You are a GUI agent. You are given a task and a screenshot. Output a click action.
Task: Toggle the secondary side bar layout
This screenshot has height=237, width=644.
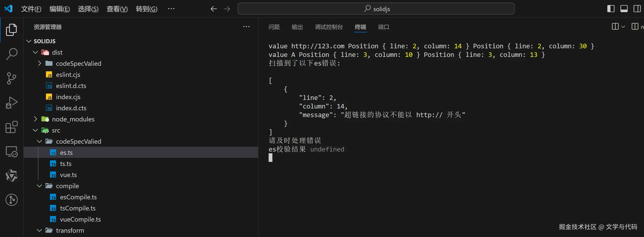coord(637,9)
